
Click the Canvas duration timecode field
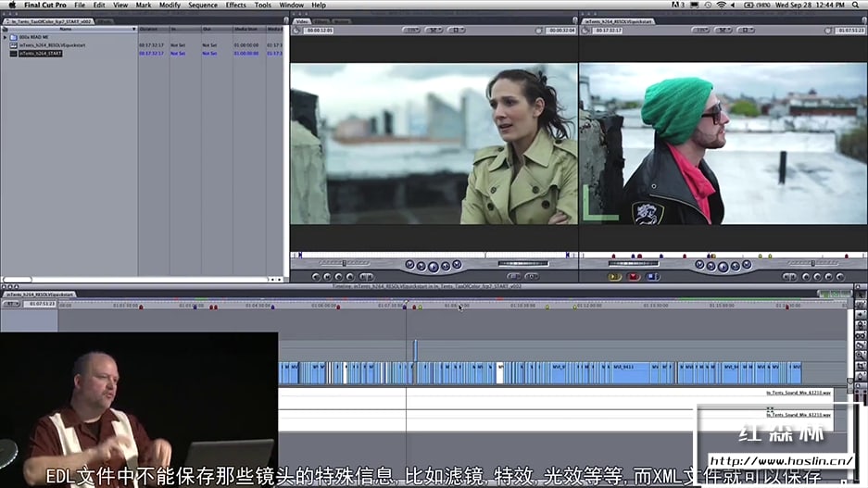click(x=609, y=31)
